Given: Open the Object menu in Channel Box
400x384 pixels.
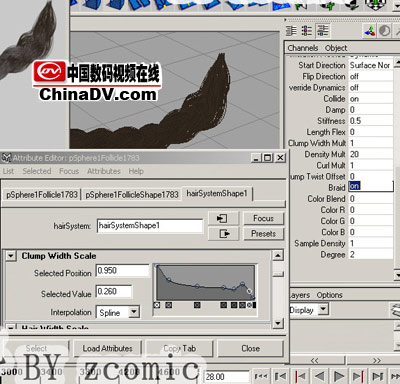Looking at the screenshot, I should (336, 48).
